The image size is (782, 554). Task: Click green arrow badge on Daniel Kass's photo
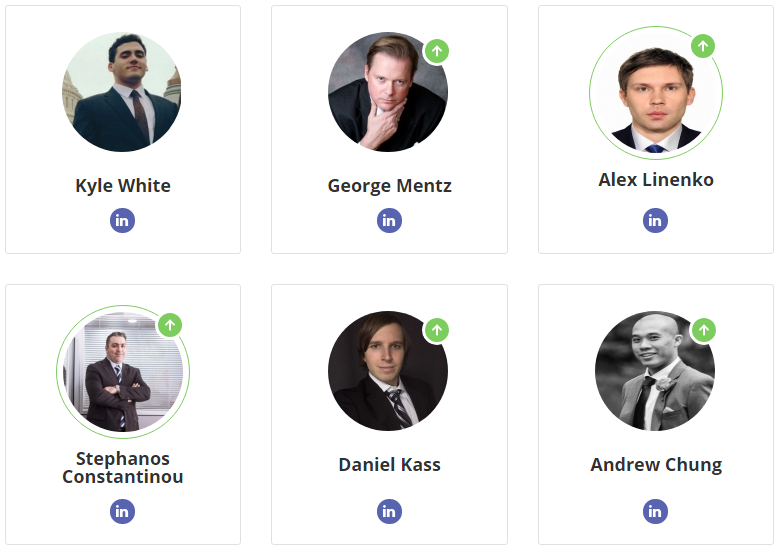(436, 330)
